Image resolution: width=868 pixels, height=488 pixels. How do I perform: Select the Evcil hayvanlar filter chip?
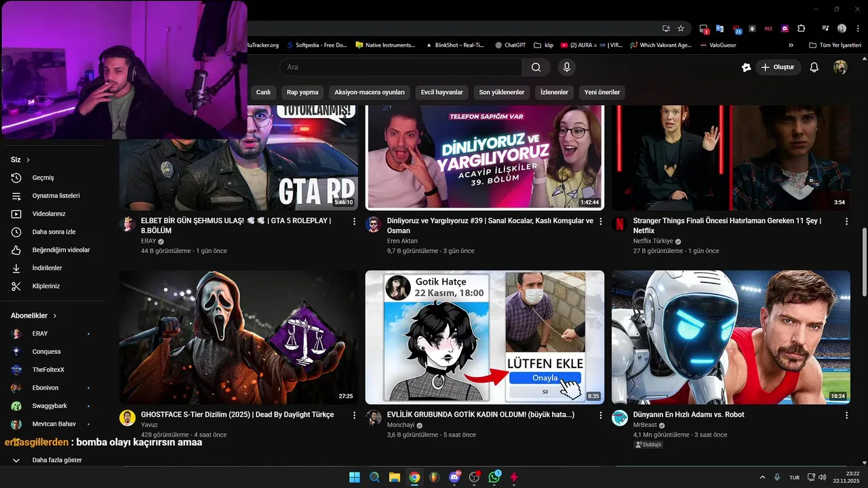(x=441, y=92)
